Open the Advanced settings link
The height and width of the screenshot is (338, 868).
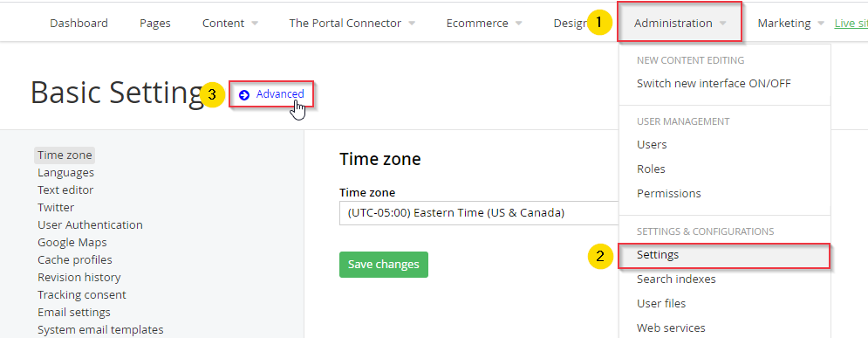(279, 94)
